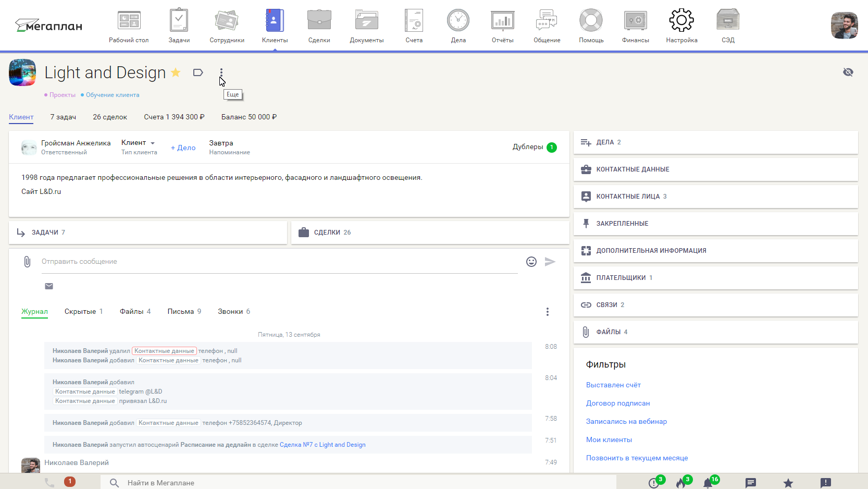Expand the ЗАКРЕПЛЕННЫЕ section
The width and height of the screenshot is (868, 489).
(715, 224)
